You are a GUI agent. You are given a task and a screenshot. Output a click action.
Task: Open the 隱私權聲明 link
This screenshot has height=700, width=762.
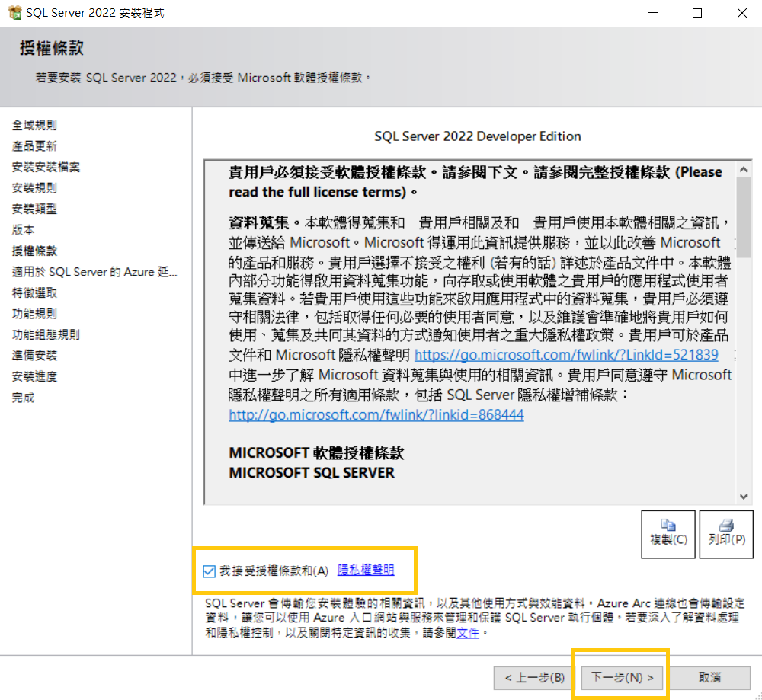pos(366,570)
